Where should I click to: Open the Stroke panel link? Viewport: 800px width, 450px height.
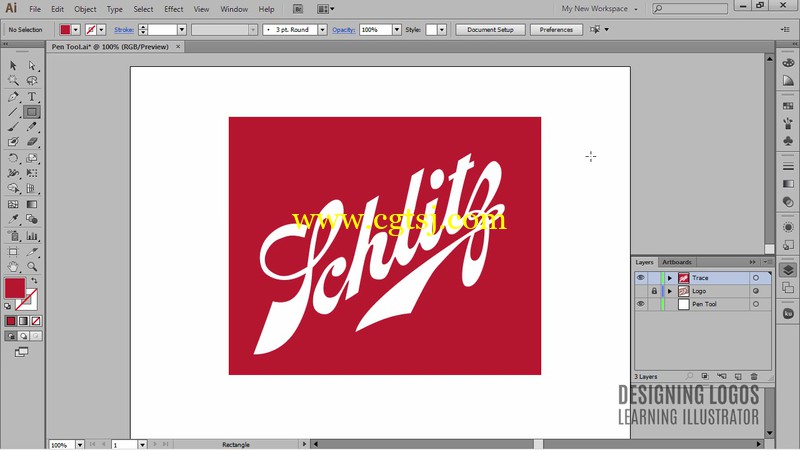coord(124,30)
